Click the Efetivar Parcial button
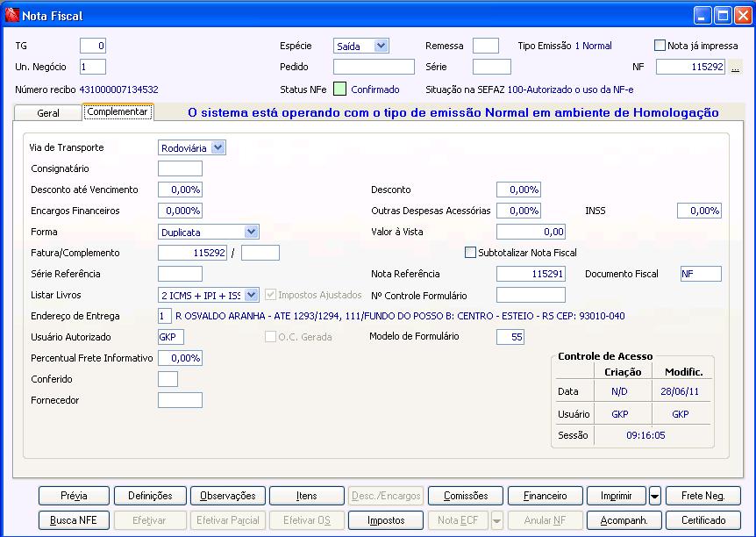Screen dimensions: 756x537 pos(227,520)
